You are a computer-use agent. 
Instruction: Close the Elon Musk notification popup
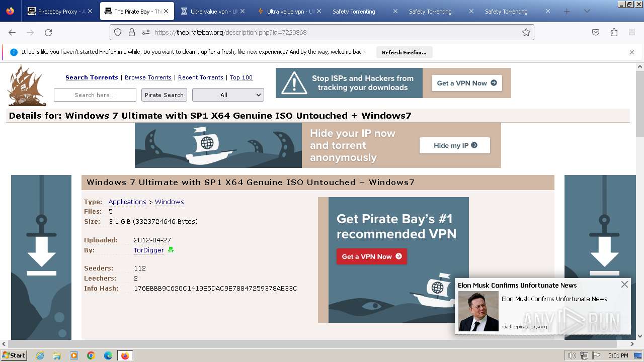point(624,285)
